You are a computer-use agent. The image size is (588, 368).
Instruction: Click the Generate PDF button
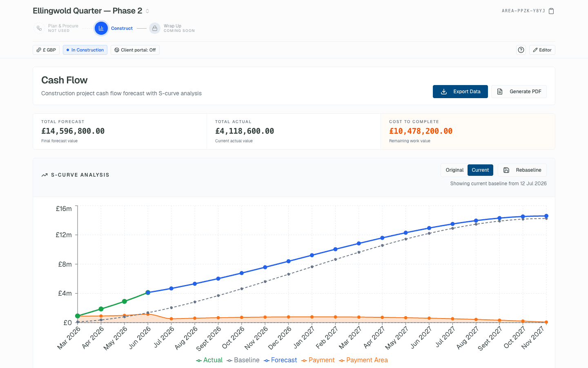[519, 92]
